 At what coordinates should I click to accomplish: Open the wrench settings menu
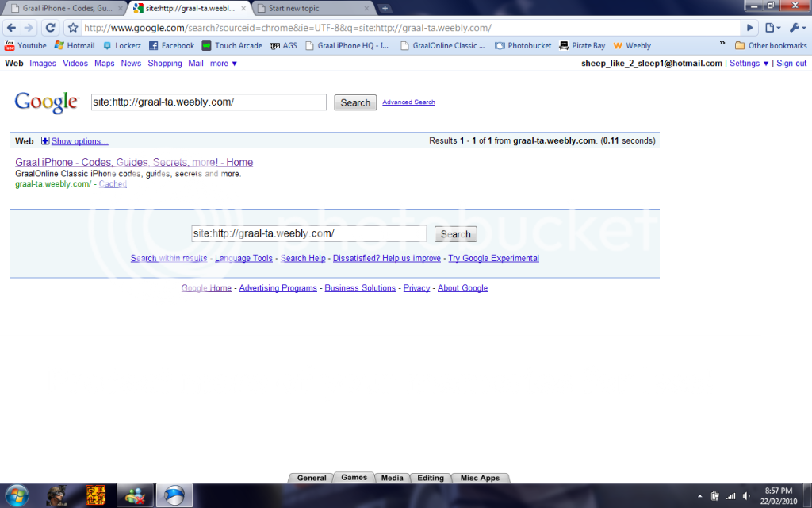pyautogui.click(x=795, y=27)
